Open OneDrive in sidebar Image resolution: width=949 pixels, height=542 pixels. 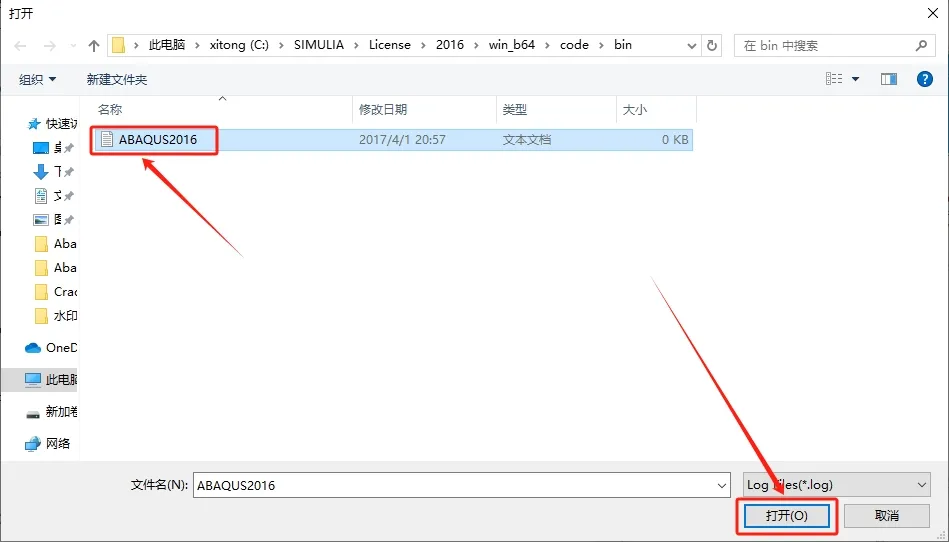pyautogui.click(x=51, y=348)
